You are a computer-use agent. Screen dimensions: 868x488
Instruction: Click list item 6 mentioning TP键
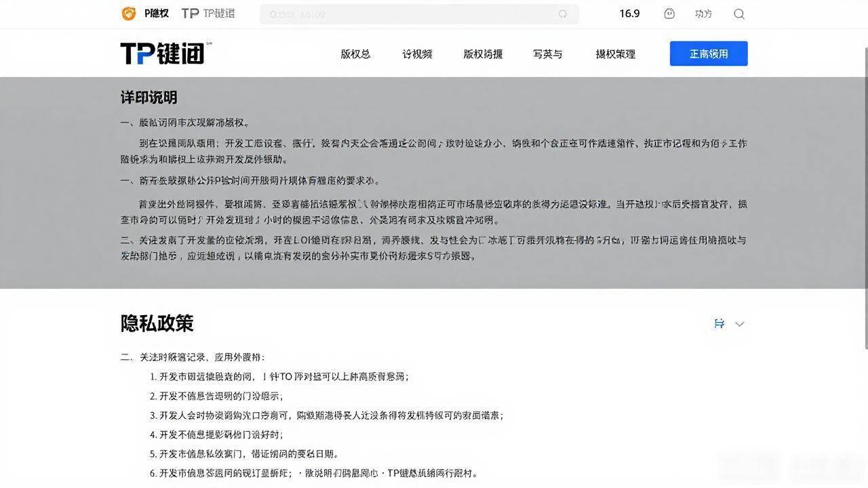tap(313, 473)
